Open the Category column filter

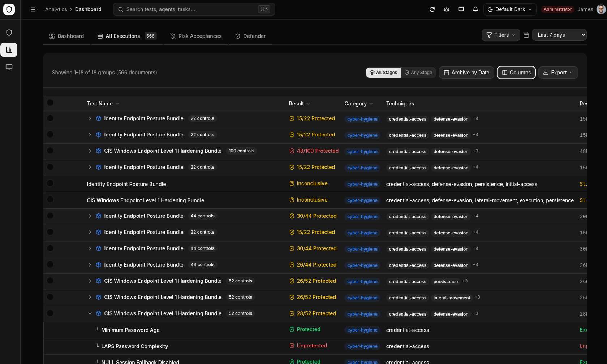click(x=359, y=104)
